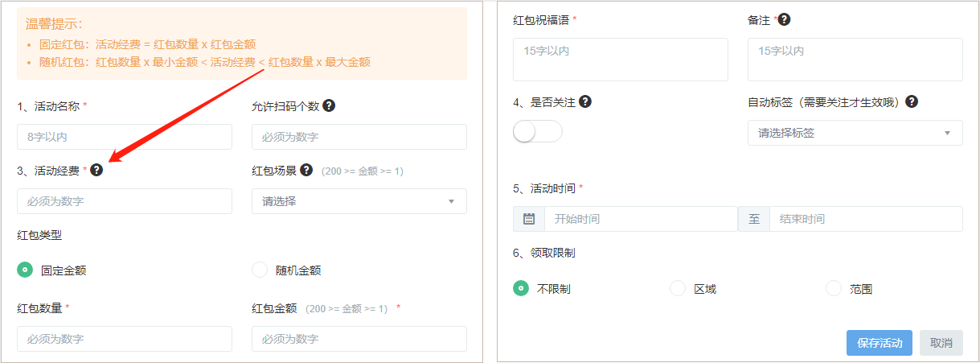Select the 随机金额 radio option
980x363 pixels.
(x=260, y=270)
